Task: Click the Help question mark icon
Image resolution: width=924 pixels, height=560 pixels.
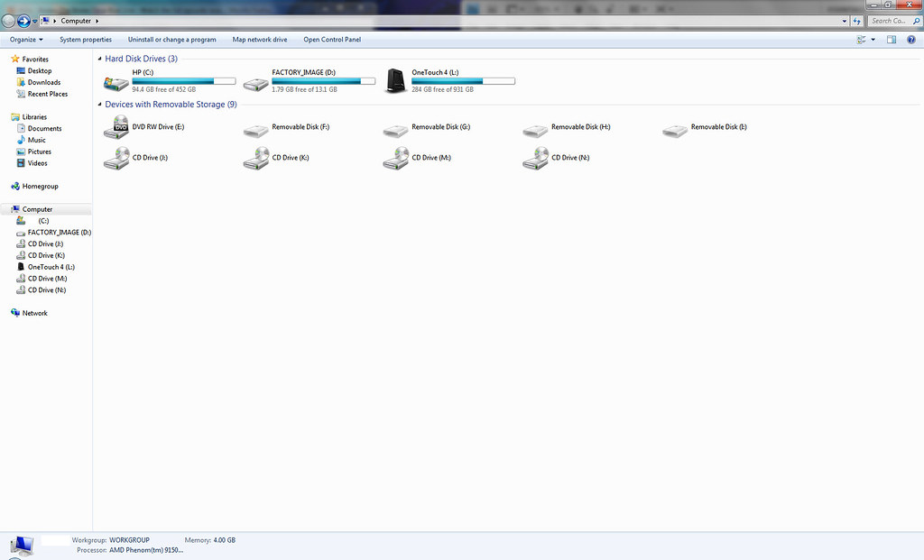Action: click(911, 40)
